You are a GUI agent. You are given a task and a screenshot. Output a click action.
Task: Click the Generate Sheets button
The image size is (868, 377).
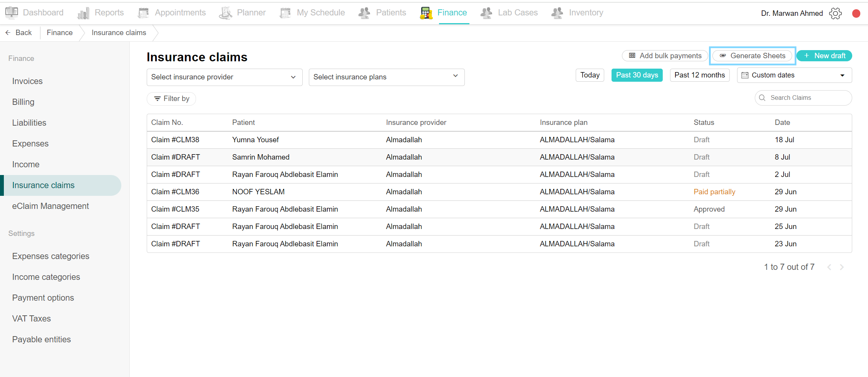[752, 56]
